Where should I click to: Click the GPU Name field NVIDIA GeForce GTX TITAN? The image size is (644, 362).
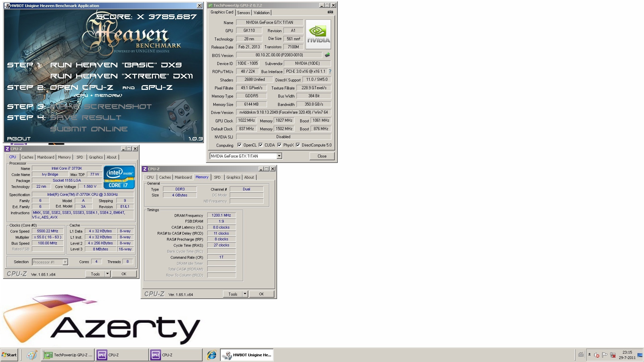(x=270, y=22)
